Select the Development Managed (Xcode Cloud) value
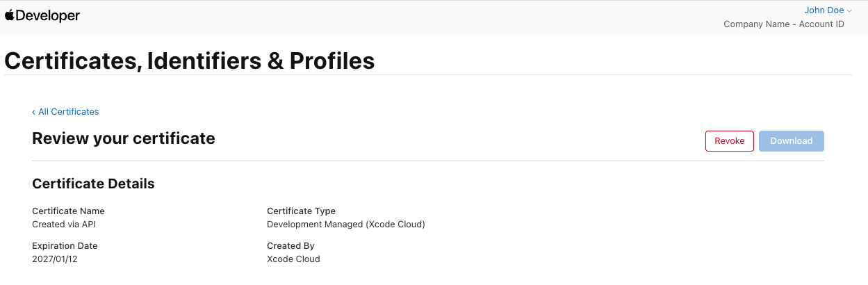Viewport: 868px width, 285px height. tap(345, 225)
